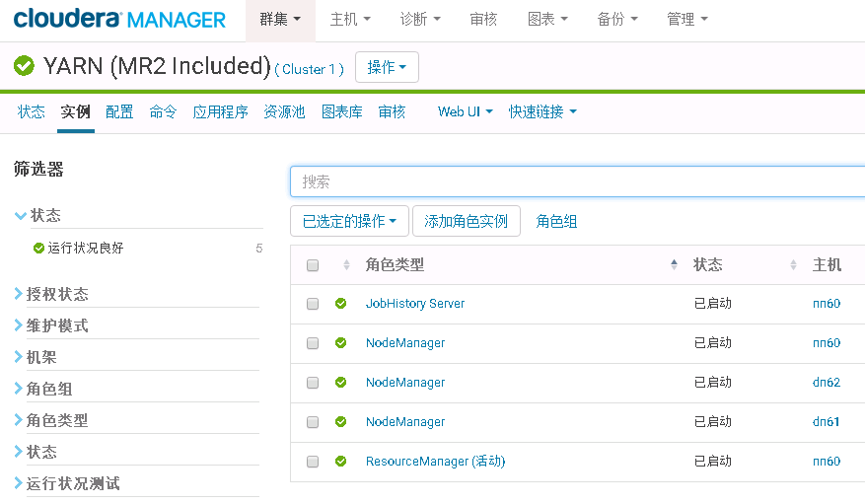865x504 pixels.
Task: Open host dn61 link
Action: pyautogui.click(x=827, y=422)
